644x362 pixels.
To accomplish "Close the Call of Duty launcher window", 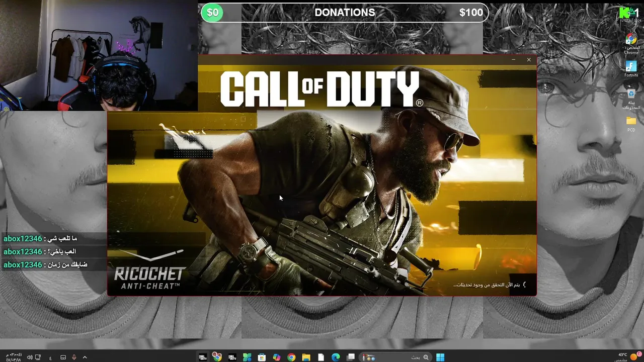I will (529, 60).
